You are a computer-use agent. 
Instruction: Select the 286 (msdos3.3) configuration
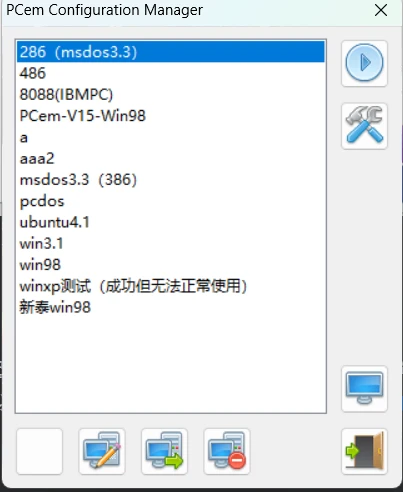(x=171, y=52)
